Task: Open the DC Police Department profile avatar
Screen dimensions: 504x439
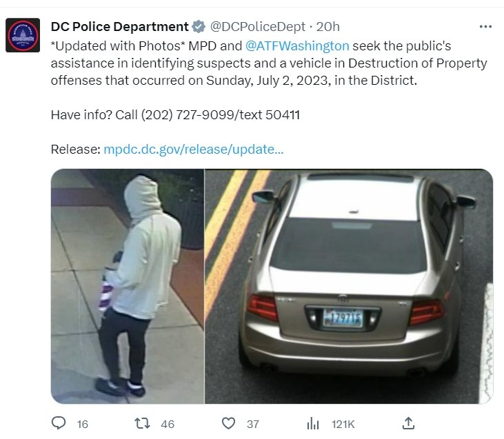Action: (x=23, y=35)
